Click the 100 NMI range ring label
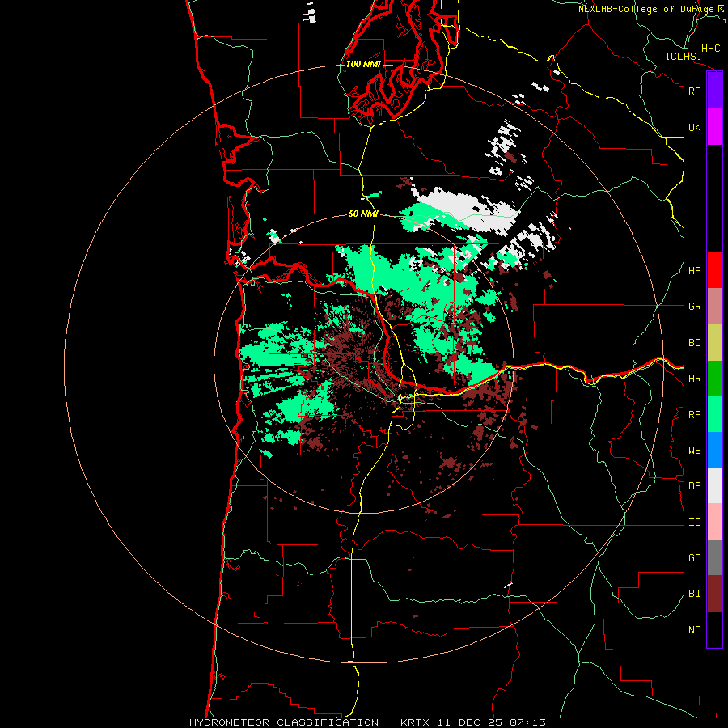Viewport: 728px width, 728px height. (x=363, y=64)
